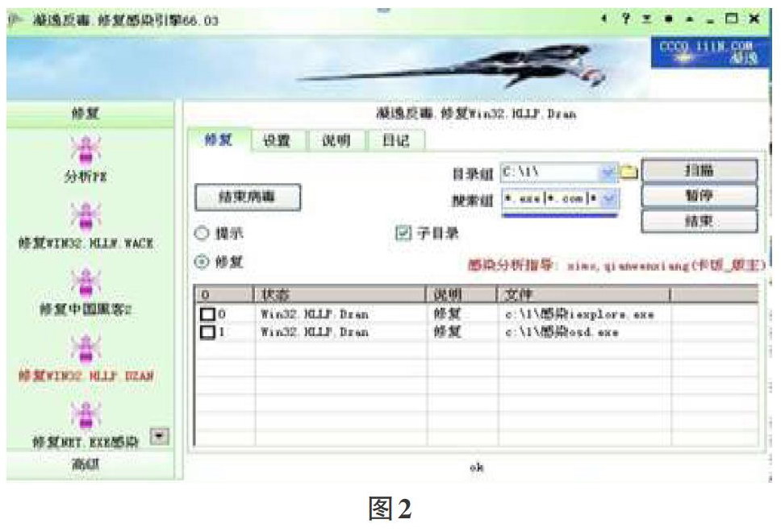Click the CCCO.111B.COM banner link

[x=710, y=52]
